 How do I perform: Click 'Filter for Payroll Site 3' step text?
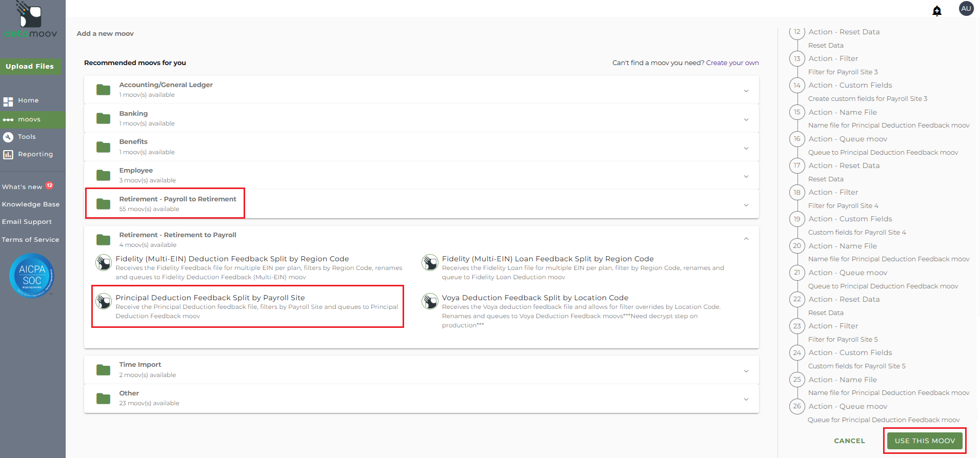[843, 72]
